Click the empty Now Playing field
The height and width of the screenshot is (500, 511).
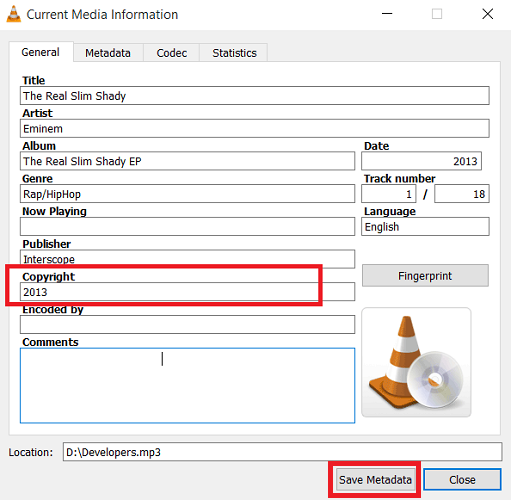pyautogui.click(x=187, y=227)
